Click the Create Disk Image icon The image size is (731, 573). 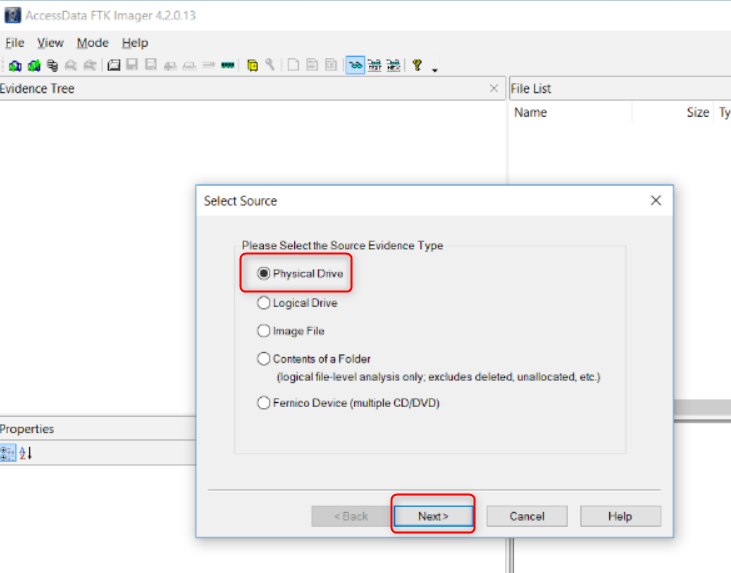pyautogui.click(x=114, y=65)
